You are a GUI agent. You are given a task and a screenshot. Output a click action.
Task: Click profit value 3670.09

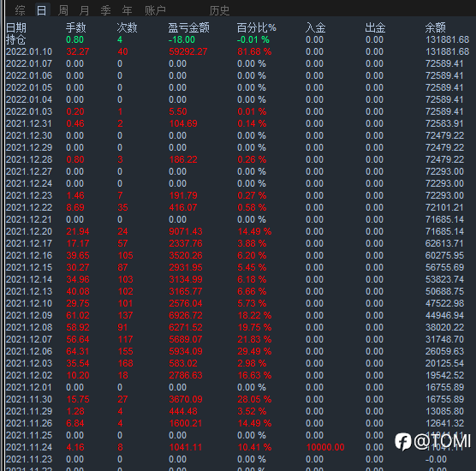click(186, 400)
